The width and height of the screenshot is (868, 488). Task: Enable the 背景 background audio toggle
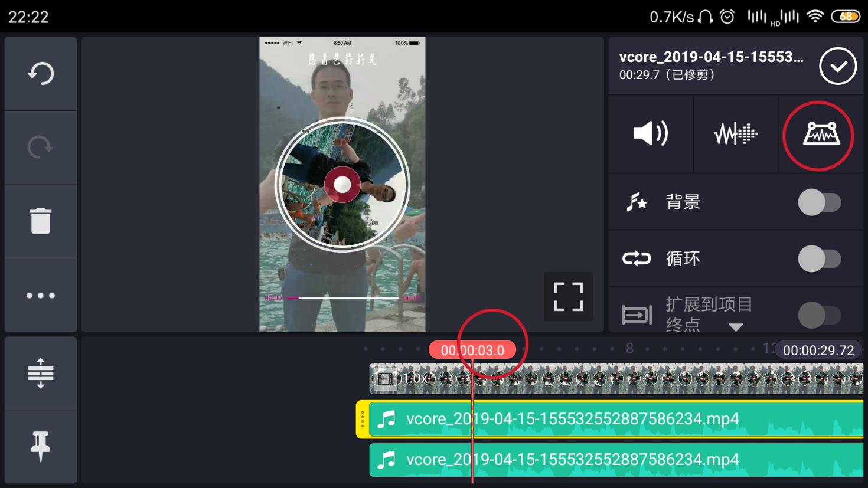tap(821, 202)
